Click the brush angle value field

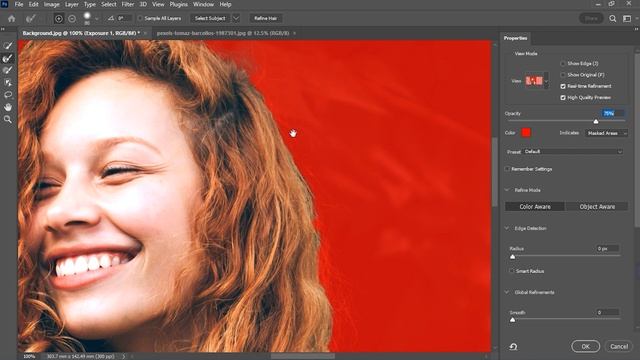tap(124, 18)
